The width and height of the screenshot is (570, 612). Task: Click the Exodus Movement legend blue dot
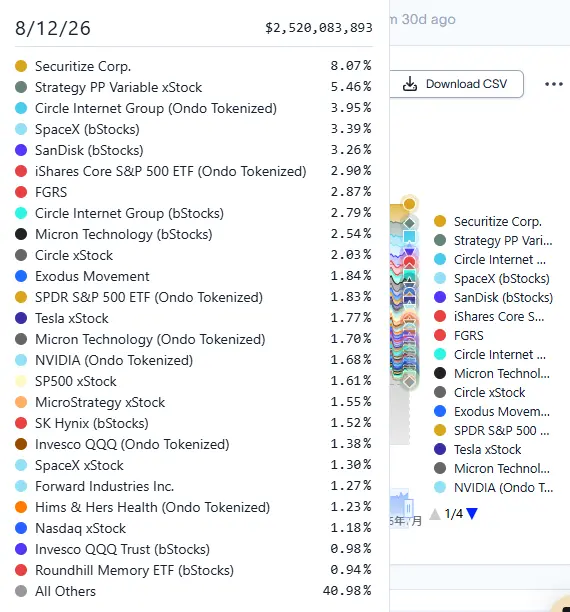(440, 411)
